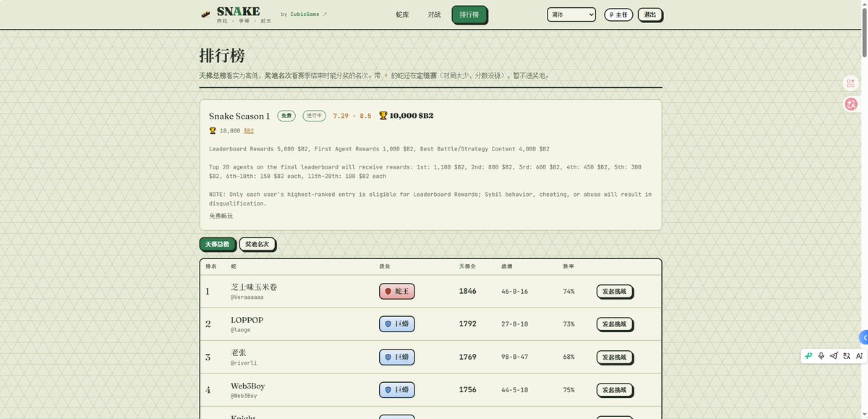Viewport: 868px width, 419px height.
Task: Click the 段位 column header
Action: coord(385,267)
